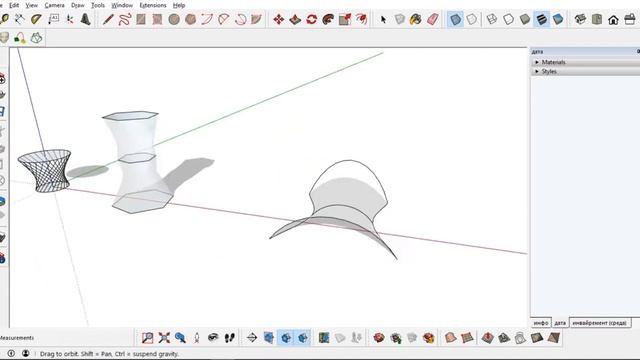Expand the Materials panel
This screenshot has height=360, width=640.
pos(585,62)
